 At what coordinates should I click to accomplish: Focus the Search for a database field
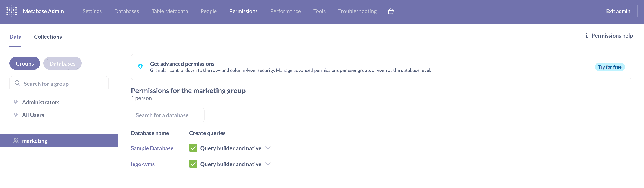[168, 115]
